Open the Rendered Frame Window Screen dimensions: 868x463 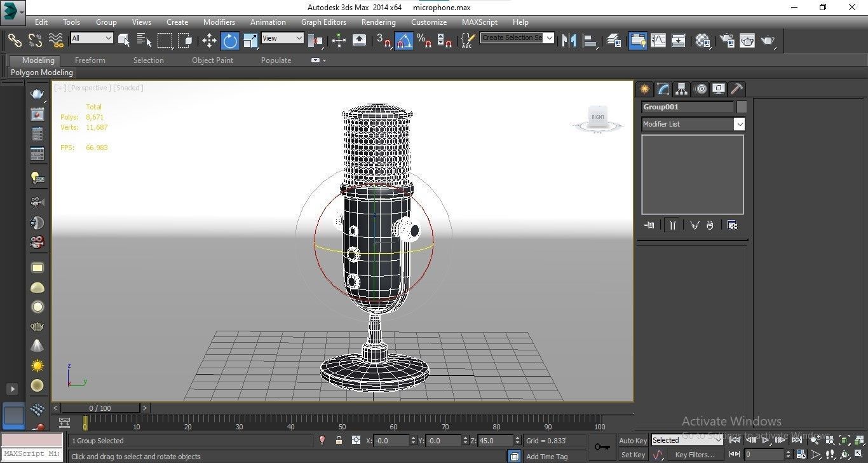point(747,41)
